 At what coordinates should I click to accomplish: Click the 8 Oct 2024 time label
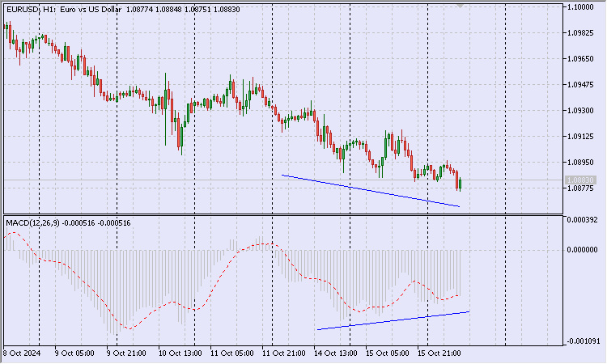pyautogui.click(x=22, y=353)
